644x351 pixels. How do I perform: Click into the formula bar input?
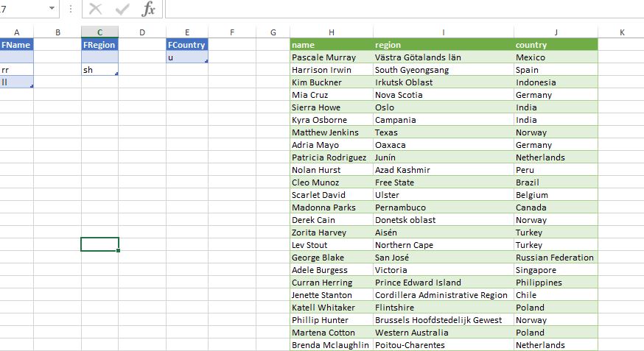404,9
